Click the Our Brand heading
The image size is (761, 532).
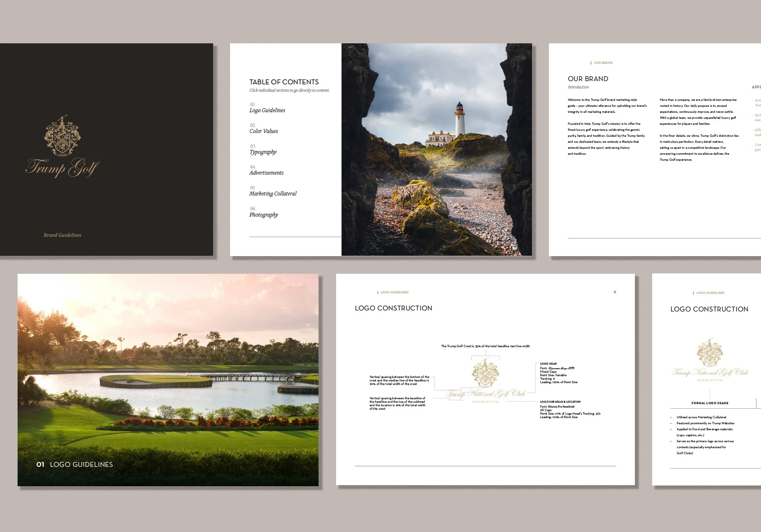588,79
